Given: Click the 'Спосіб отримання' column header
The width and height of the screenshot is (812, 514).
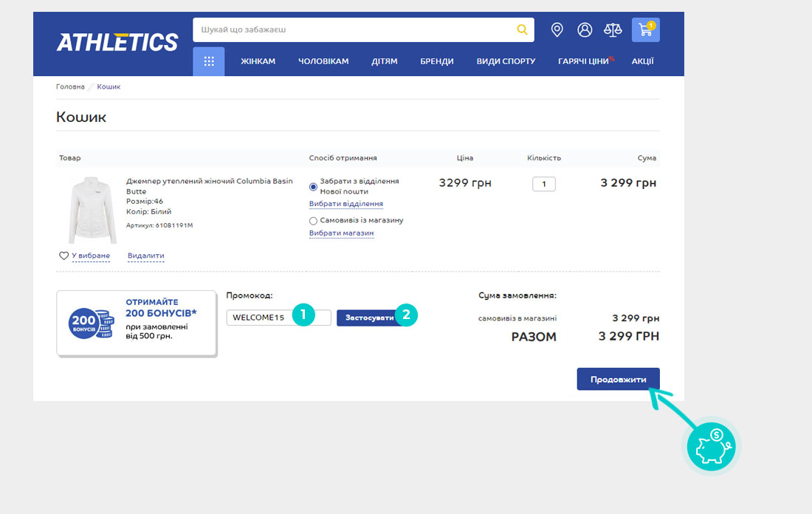Looking at the screenshot, I should click(x=343, y=158).
